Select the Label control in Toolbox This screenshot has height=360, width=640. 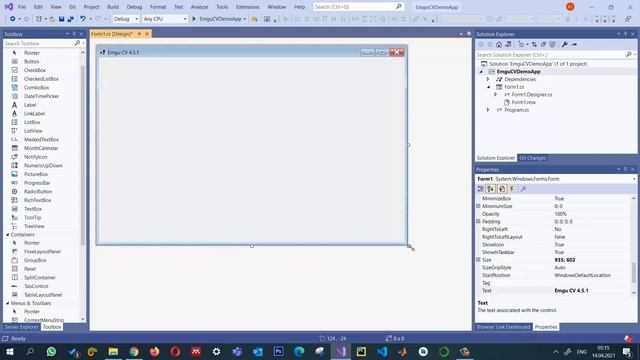coord(30,105)
